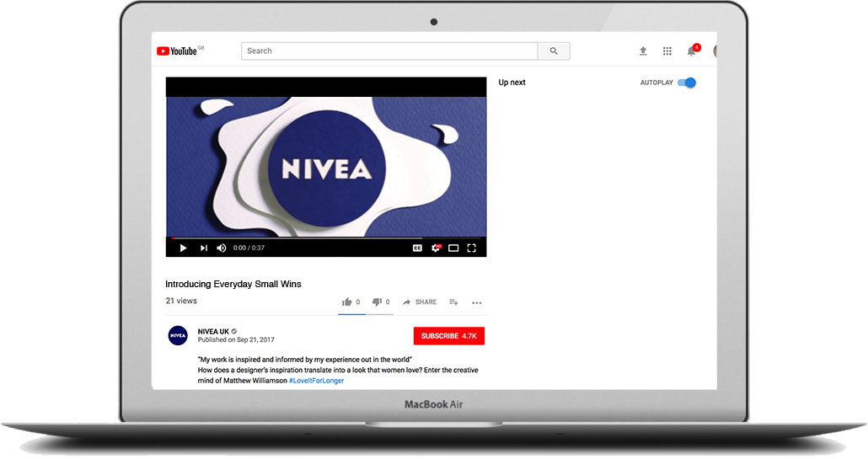Viewport: 868px width, 459px height.
Task: Click the Published on Sep 21, 2017 text
Action: pyautogui.click(x=236, y=339)
